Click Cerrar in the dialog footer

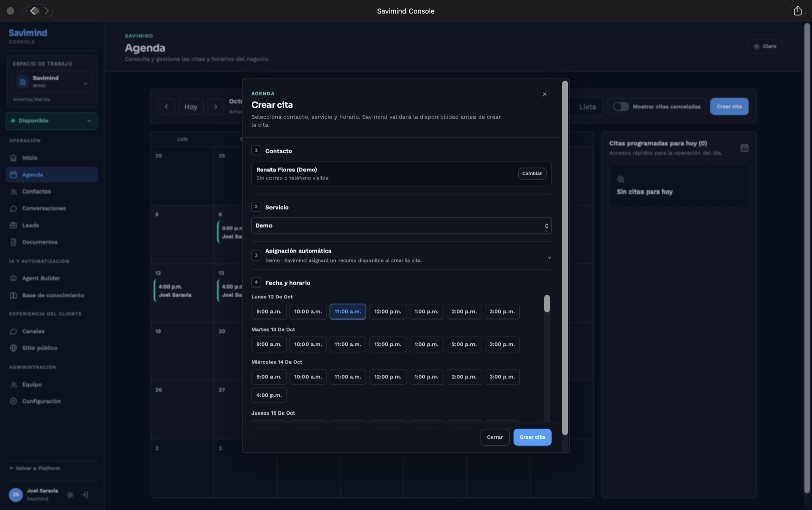(495, 437)
